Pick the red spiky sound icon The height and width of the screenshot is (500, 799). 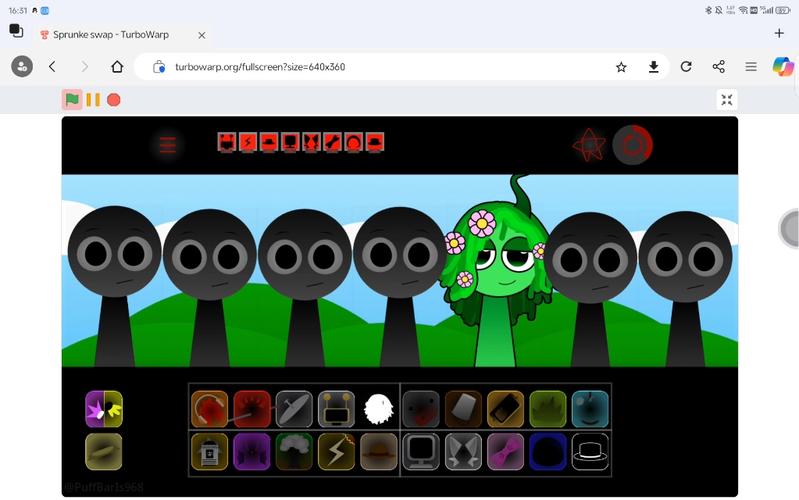(252, 409)
